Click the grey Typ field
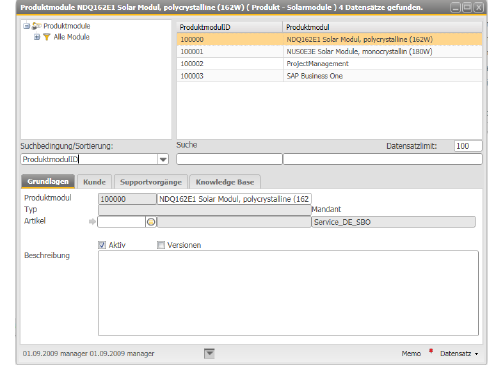504x365 pixels. [205, 210]
